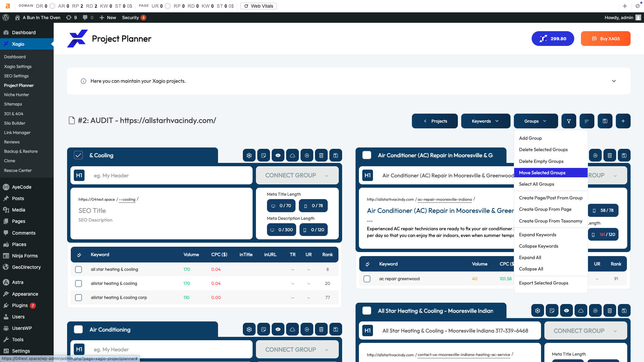Open Silo Builder in sidebar
Image resolution: width=644 pixels, height=362 pixels.
point(14,123)
